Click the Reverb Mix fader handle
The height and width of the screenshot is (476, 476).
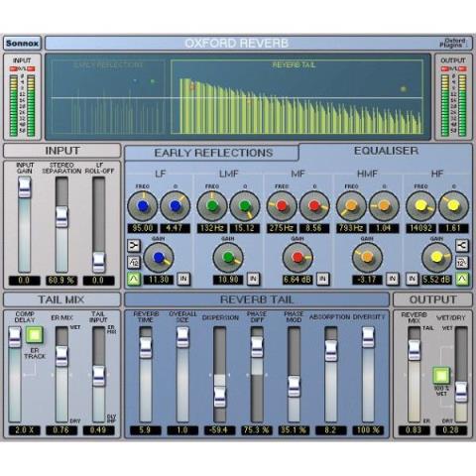tap(414, 350)
